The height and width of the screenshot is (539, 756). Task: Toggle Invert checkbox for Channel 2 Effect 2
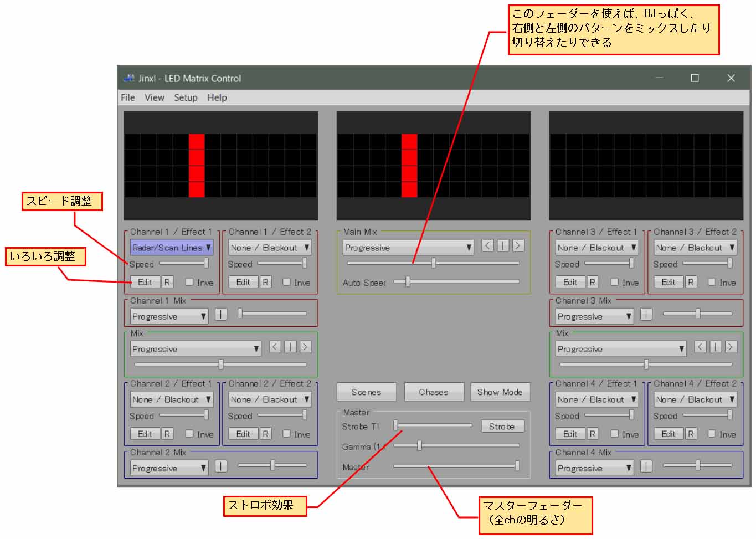pos(287,434)
